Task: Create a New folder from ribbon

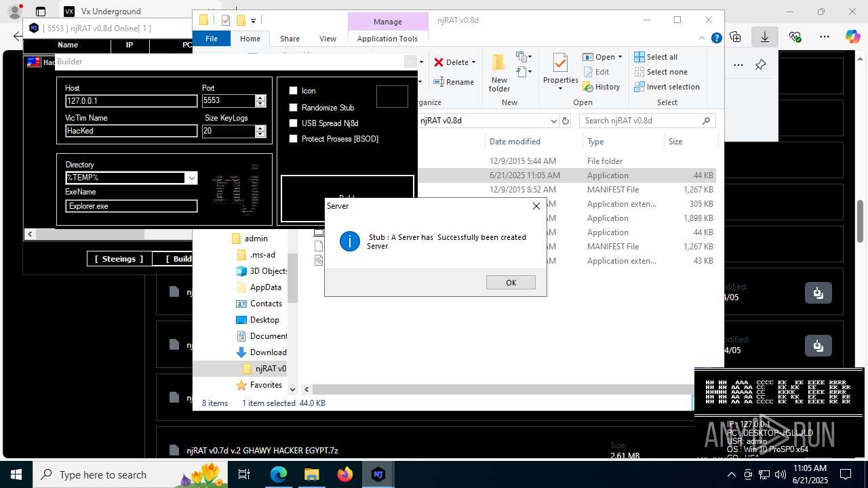Action: click(x=499, y=73)
